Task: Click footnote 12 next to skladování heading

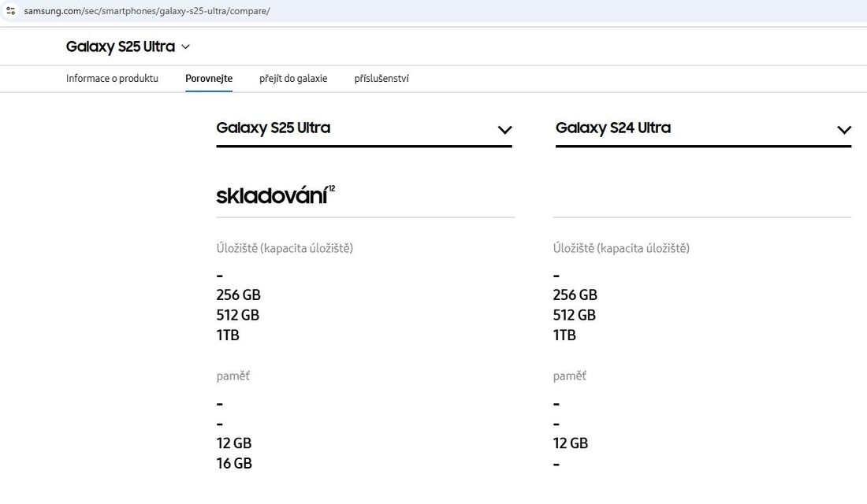Action: (x=332, y=188)
